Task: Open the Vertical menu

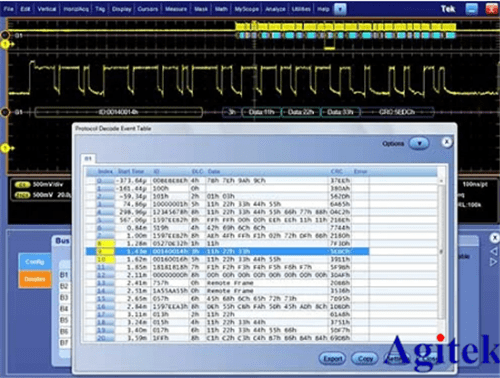Action: [47, 9]
